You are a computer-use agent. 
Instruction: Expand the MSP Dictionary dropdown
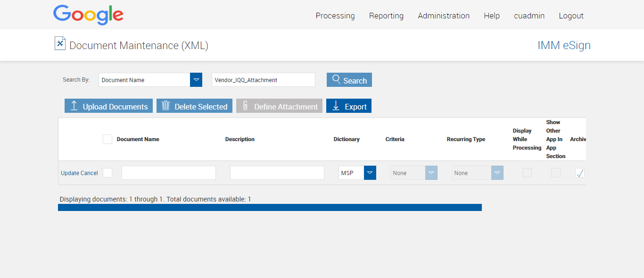370,173
